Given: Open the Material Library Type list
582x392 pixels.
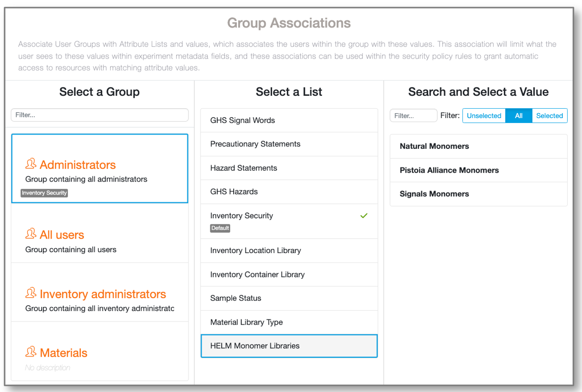Looking at the screenshot, I should 289,322.
